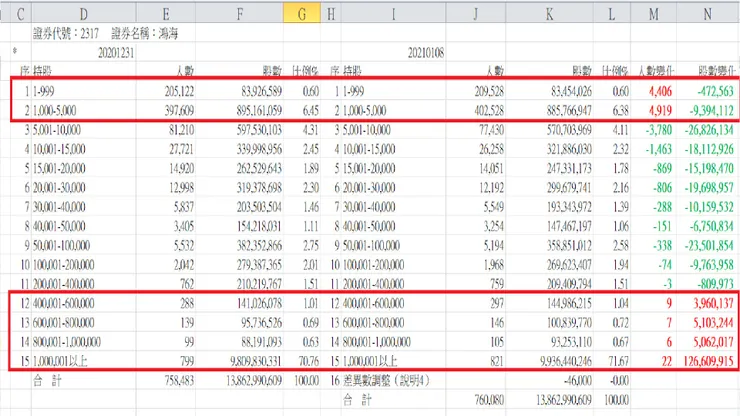The width and height of the screenshot is (740, 416).
Task: Click green value -19,698,957
Action: (x=709, y=188)
